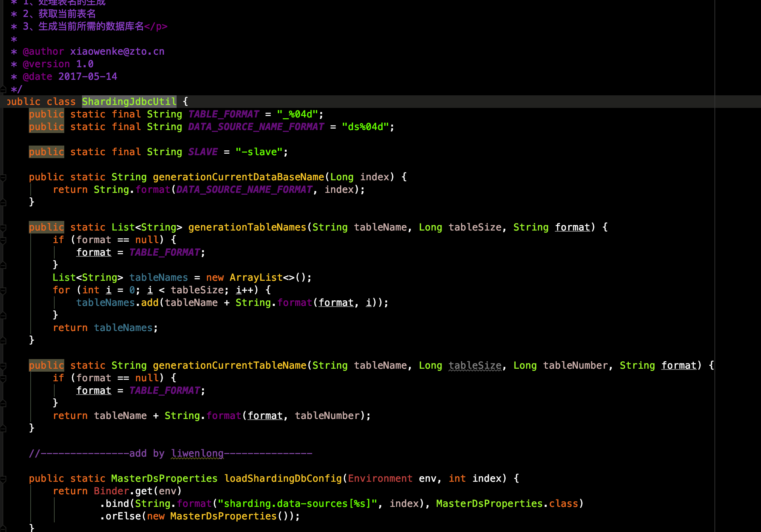Click the loadShardingDbConfig method name
Viewport: 761px width, 532px height.
pos(283,478)
